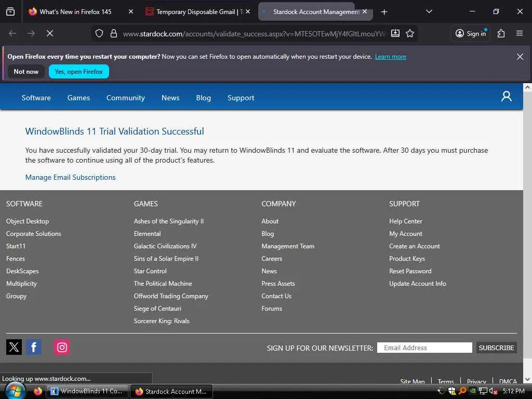Open orange search tray icon
The height and width of the screenshot is (399, 532).
[x=462, y=391]
